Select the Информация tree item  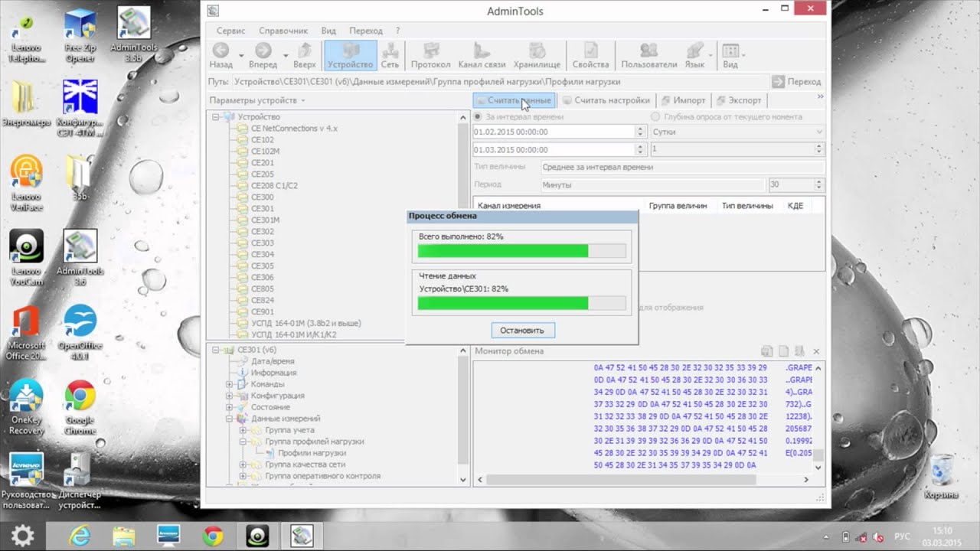(273, 373)
